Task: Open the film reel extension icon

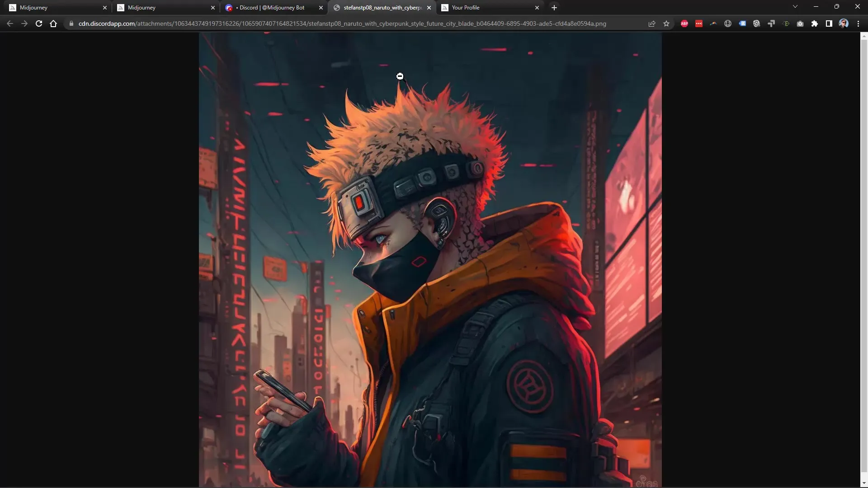Action: point(757,23)
